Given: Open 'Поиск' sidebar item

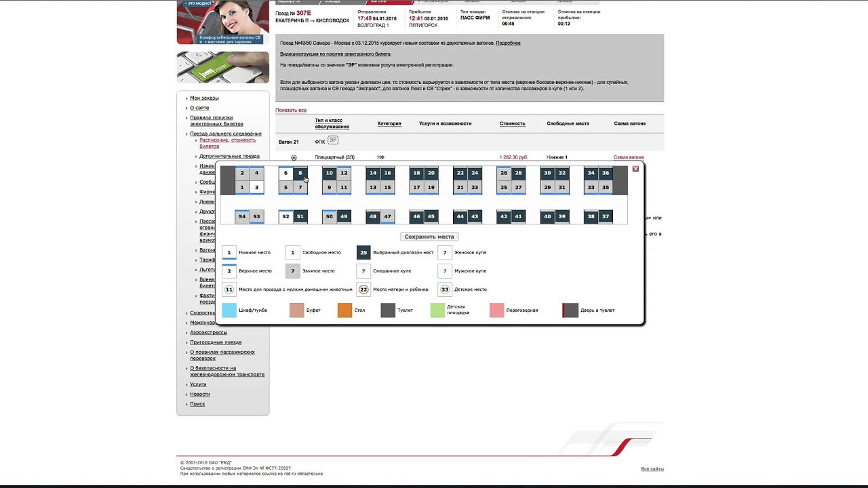Looking at the screenshot, I should coord(197,404).
